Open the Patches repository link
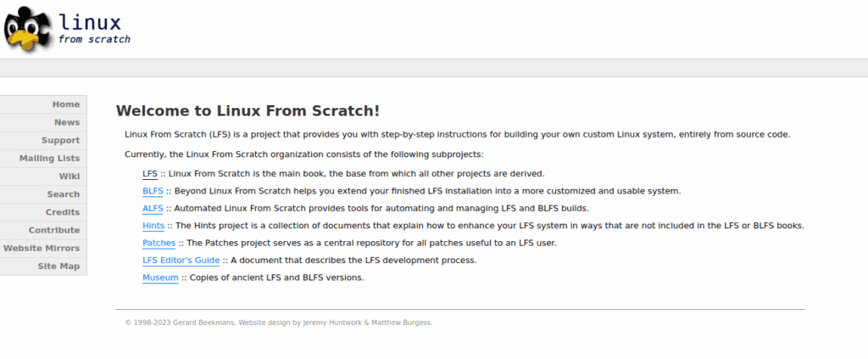Image resolution: width=868 pixels, height=359 pixels. (159, 243)
